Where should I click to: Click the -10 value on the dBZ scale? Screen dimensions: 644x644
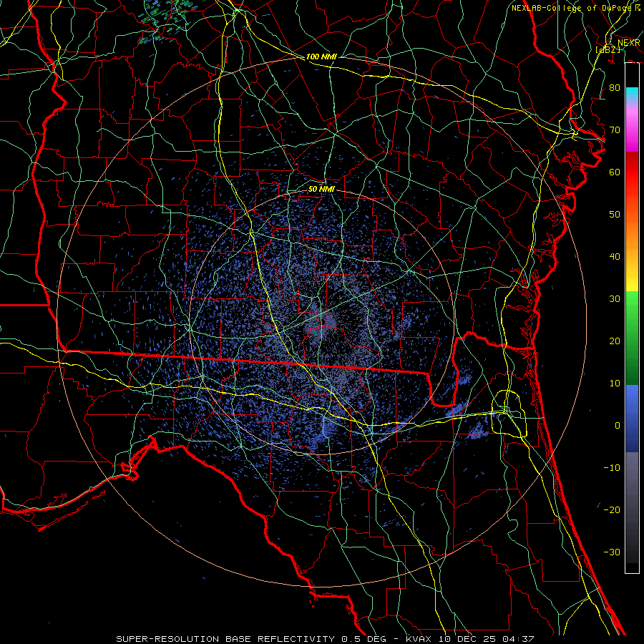click(612, 467)
